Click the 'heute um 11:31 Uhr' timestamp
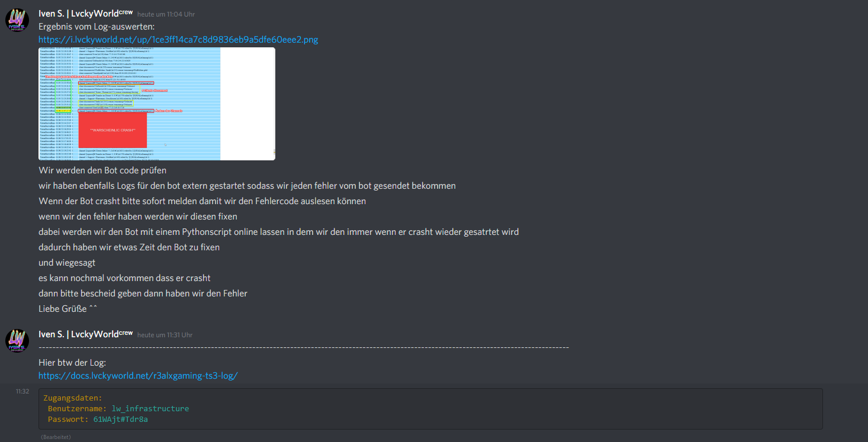This screenshot has width=868, height=442. tap(165, 335)
